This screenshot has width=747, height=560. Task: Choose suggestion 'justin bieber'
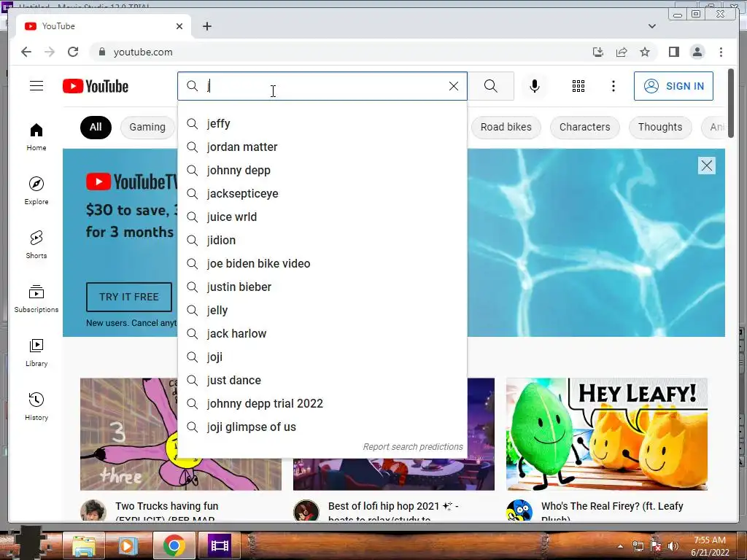pos(322,287)
